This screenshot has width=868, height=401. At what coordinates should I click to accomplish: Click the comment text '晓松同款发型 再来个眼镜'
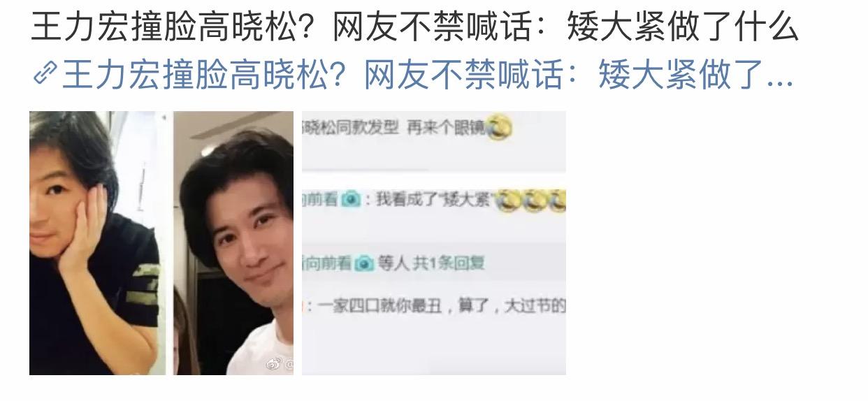coord(393,129)
